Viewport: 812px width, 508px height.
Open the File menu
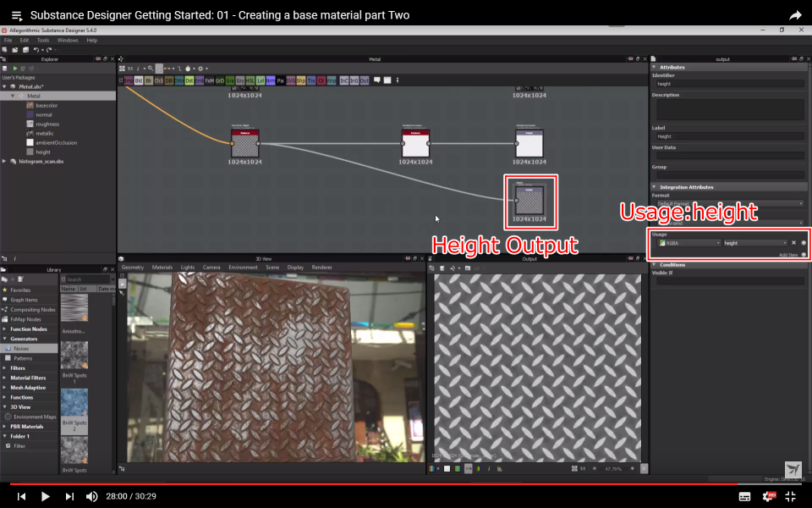tap(8, 40)
